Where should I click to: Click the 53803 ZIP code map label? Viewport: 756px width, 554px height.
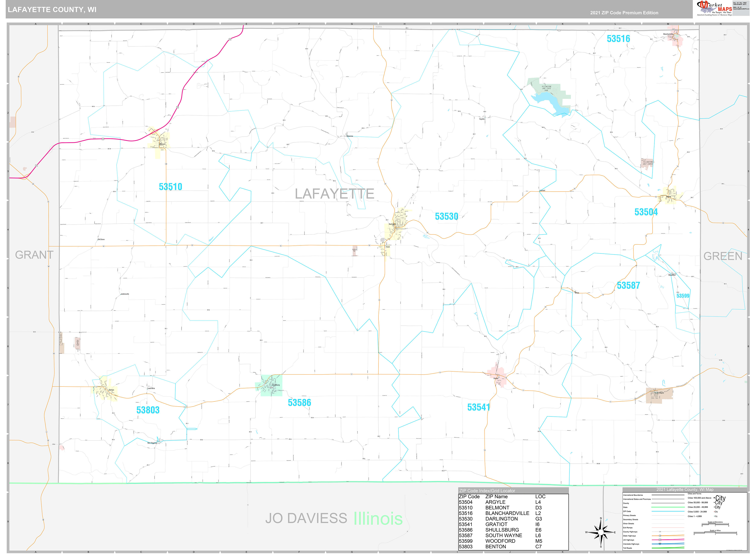point(148,410)
